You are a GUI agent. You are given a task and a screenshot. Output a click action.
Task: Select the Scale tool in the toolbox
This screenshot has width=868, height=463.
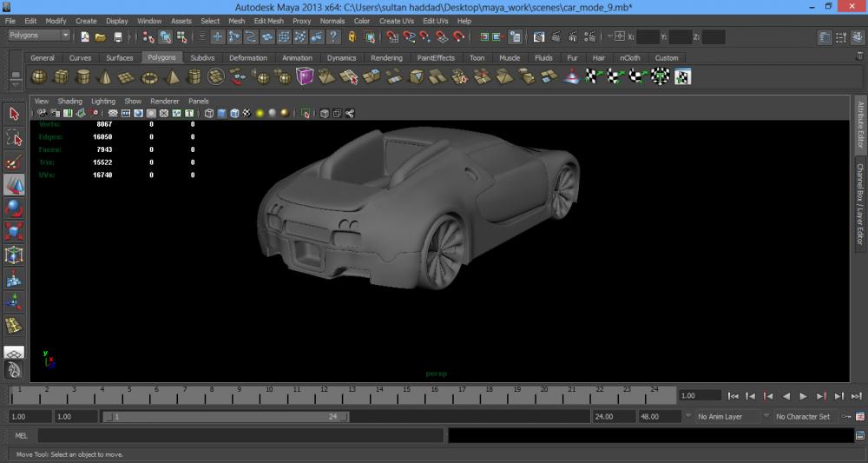14,232
